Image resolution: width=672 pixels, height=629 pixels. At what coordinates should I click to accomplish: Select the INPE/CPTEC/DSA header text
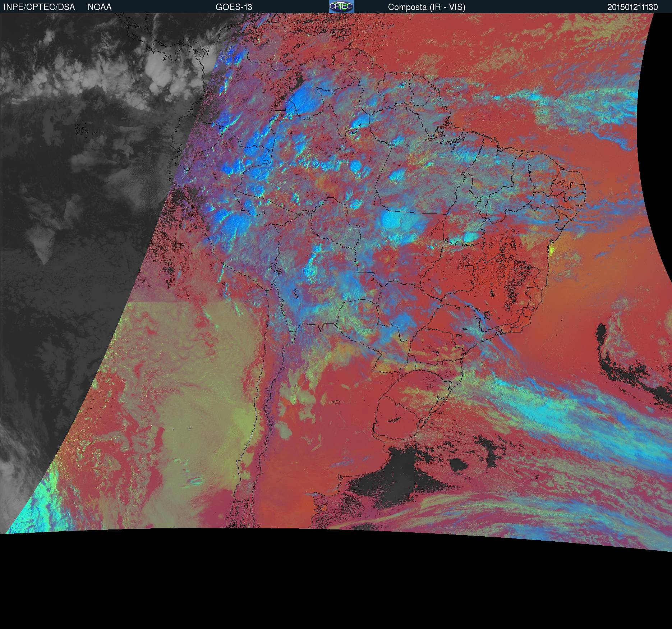39,7
